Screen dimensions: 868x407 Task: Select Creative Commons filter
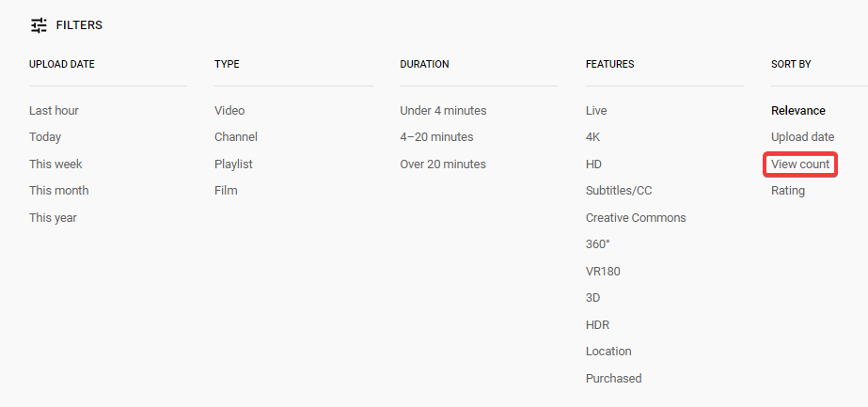tap(636, 217)
